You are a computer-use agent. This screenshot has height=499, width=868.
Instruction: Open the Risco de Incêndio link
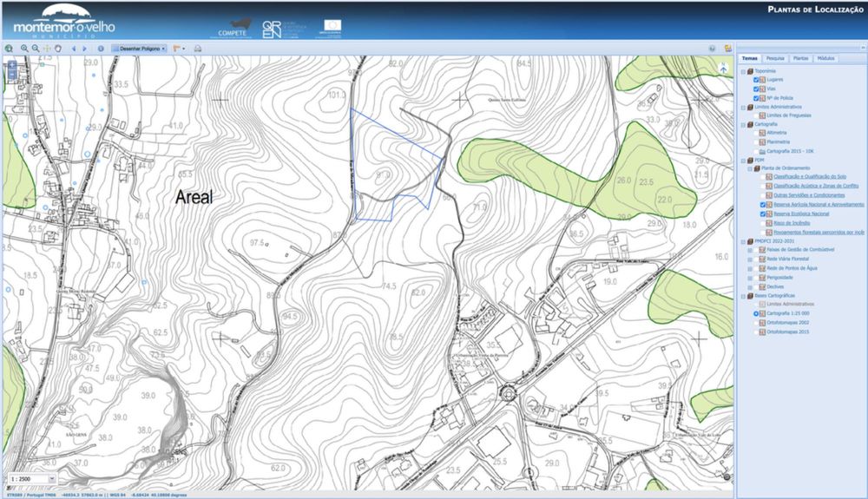click(792, 223)
